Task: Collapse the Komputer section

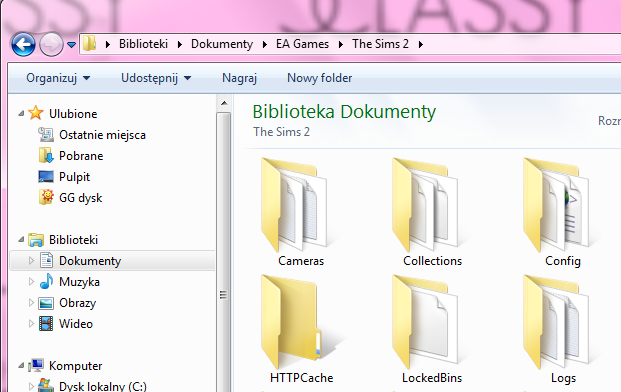Action: pyautogui.click(x=21, y=366)
